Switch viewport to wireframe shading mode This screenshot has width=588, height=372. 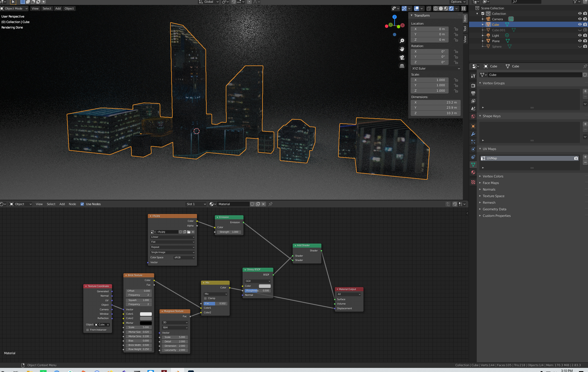(435, 8)
